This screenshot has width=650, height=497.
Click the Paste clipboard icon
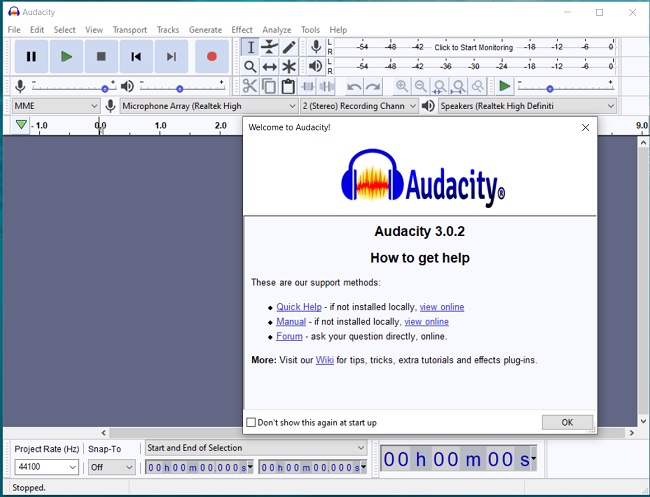click(288, 86)
